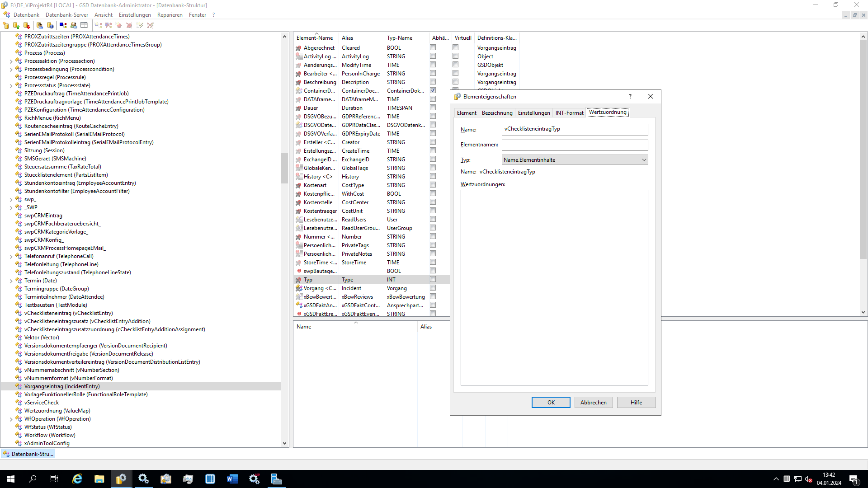Click the red dot icon beside swpBautage
Screen dimensions: 868x488
tap(299, 271)
